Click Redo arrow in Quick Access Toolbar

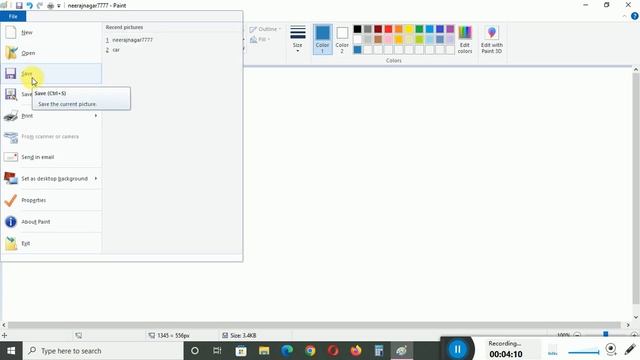[40, 6]
